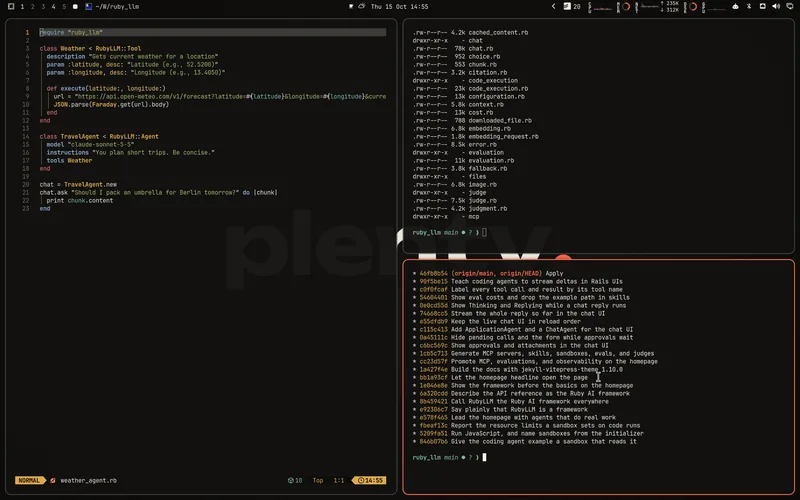
Task: Switch to workspace 3 in the top bar
Action: coord(43,7)
